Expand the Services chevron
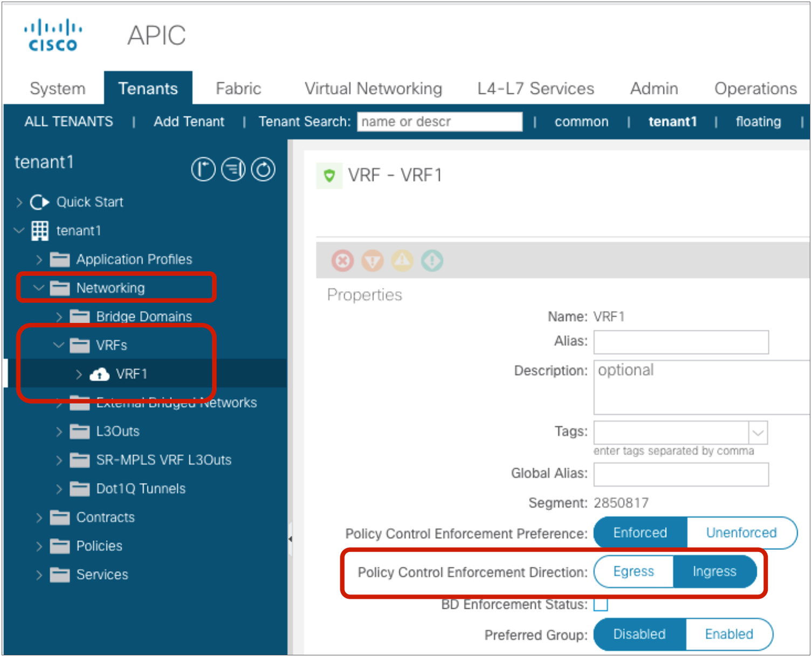Viewport: 812px width, 657px height. pyautogui.click(x=39, y=575)
